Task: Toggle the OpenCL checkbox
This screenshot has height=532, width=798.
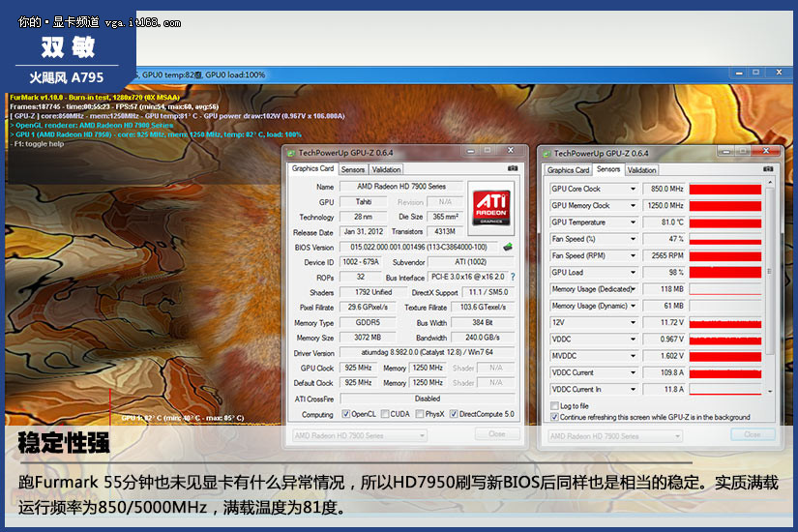Action: pyautogui.click(x=346, y=414)
